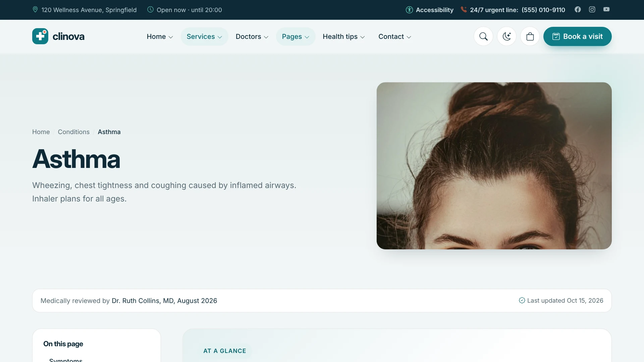Screen dimensions: 644x362
Task: Call urgent line (555) 010-9110
Action: 543,10
